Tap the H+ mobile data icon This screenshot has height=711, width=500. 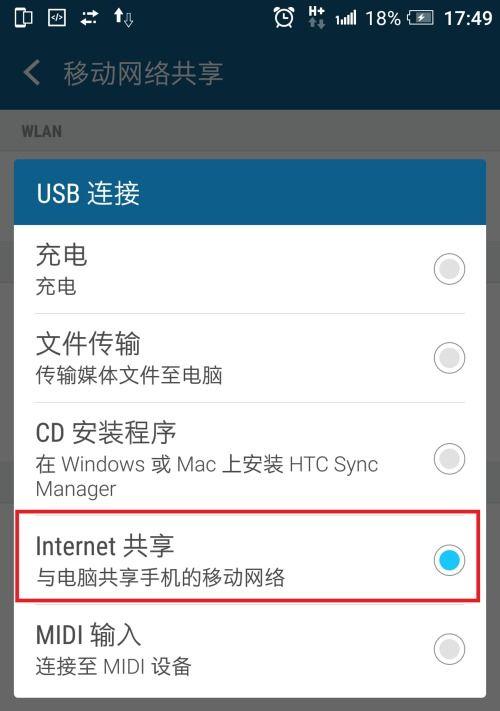[316, 18]
